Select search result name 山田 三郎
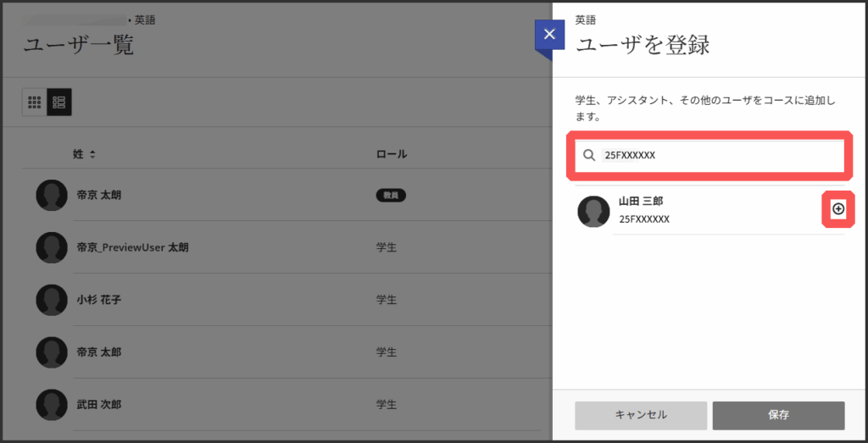The height and width of the screenshot is (443, 868). point(640,202)
